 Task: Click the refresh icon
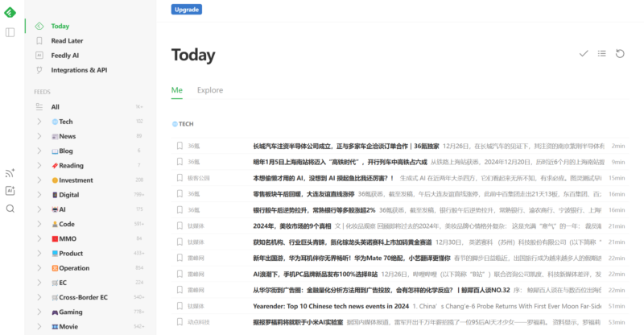pos(619,54)
